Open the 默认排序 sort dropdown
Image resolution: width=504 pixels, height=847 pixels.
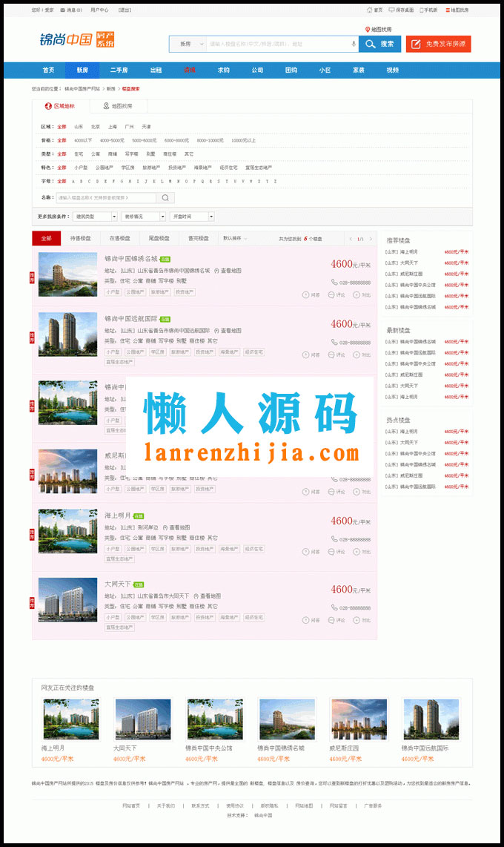coord(235,238)
